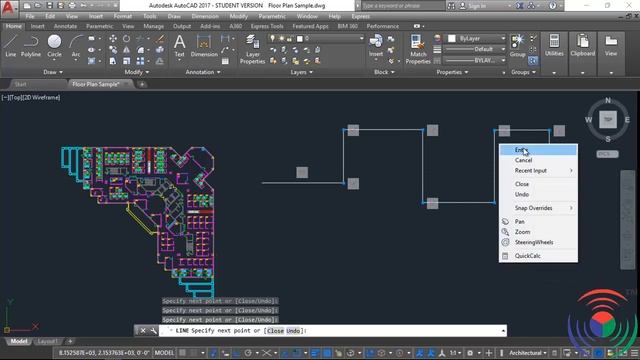Toggle layer lock icon in Layers panel
The height and width of the screenshot is (360, 640).
click(x=289, y=38)
